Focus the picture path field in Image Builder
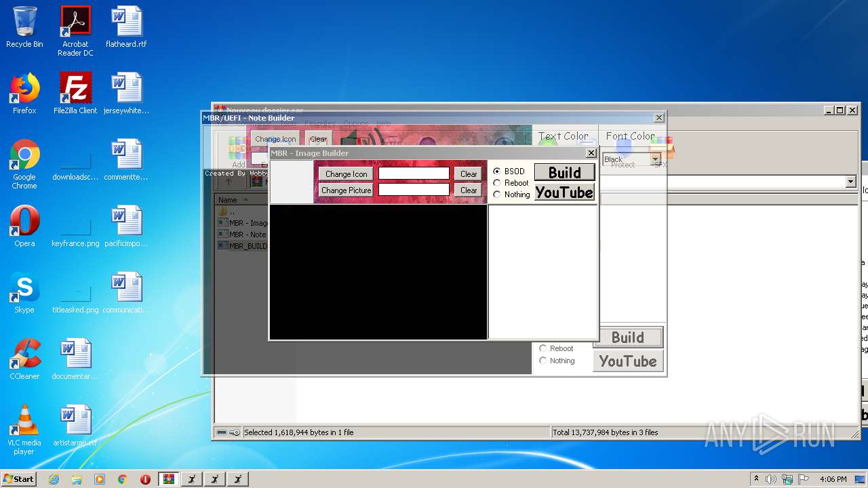868x488 pixels. [x=414, y=190]
